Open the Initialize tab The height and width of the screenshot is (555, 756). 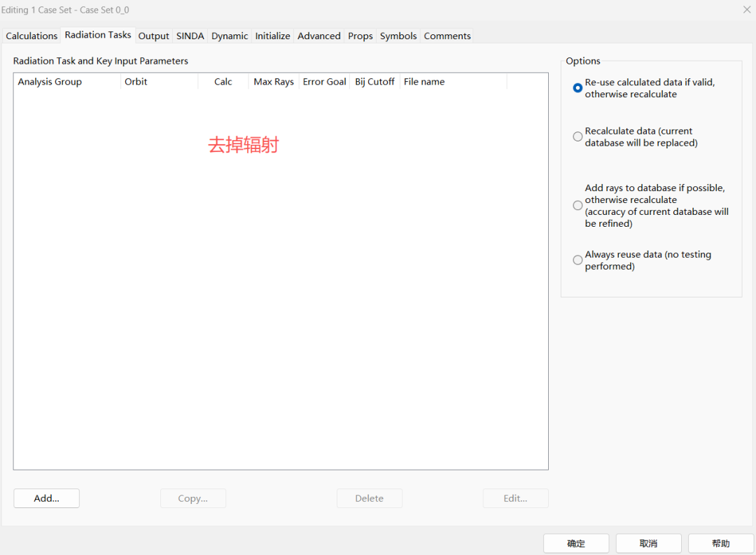point(272,36)
